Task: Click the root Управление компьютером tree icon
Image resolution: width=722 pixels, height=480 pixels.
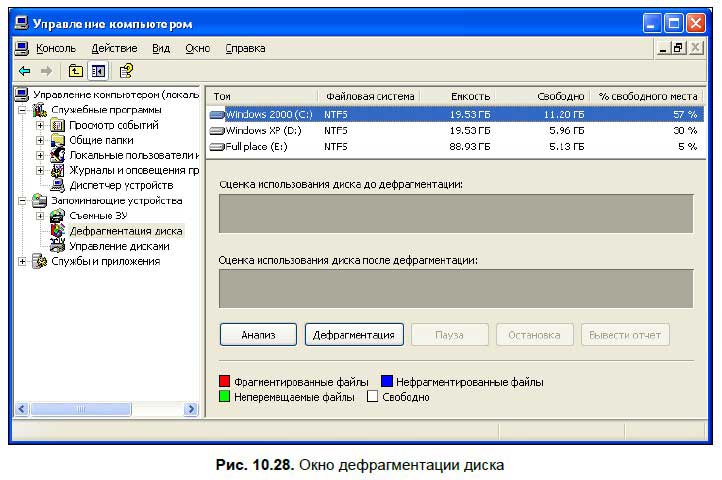Action: (x=22, y=94)
